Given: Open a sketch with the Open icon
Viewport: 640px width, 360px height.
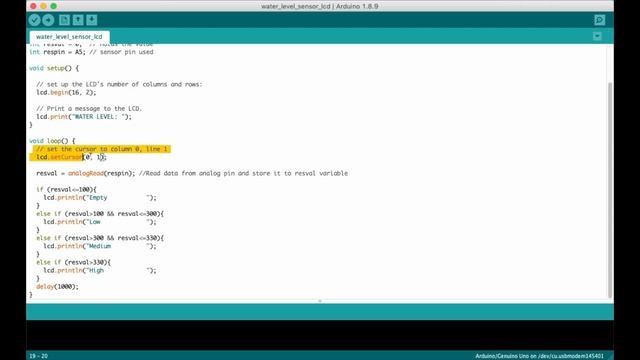Looking at the screenshot, I should (x=78, y=20).
